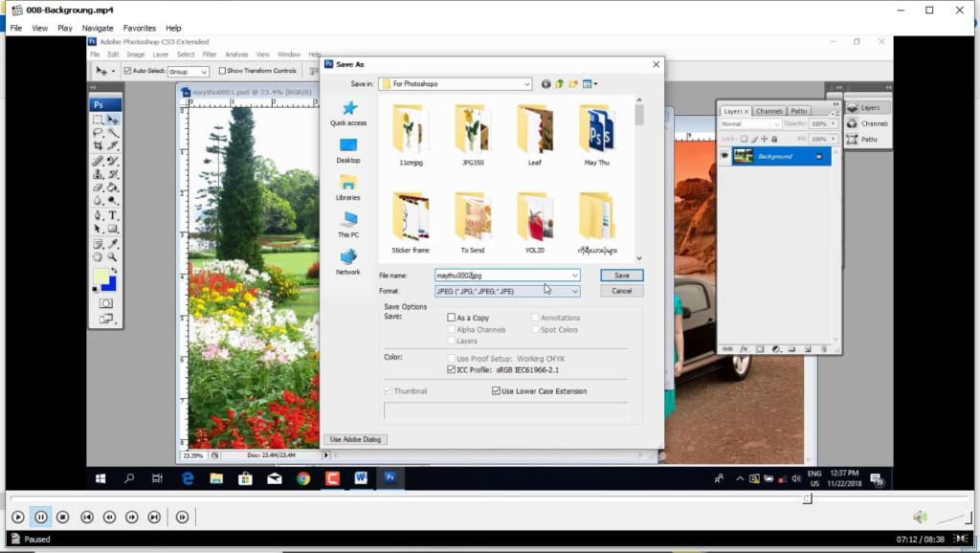Open the media player File menu
Image resolution: width=980 pixels, height=553 pixels.
tap(15, 28)
